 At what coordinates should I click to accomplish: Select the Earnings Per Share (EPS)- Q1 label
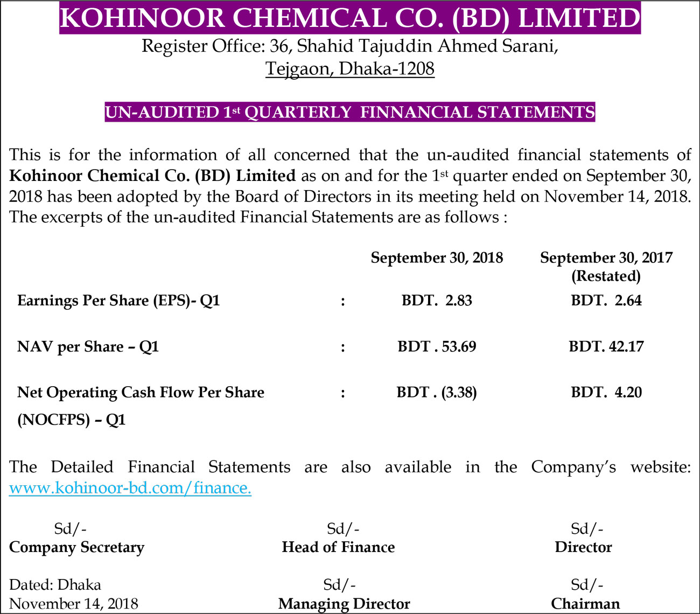119,301
